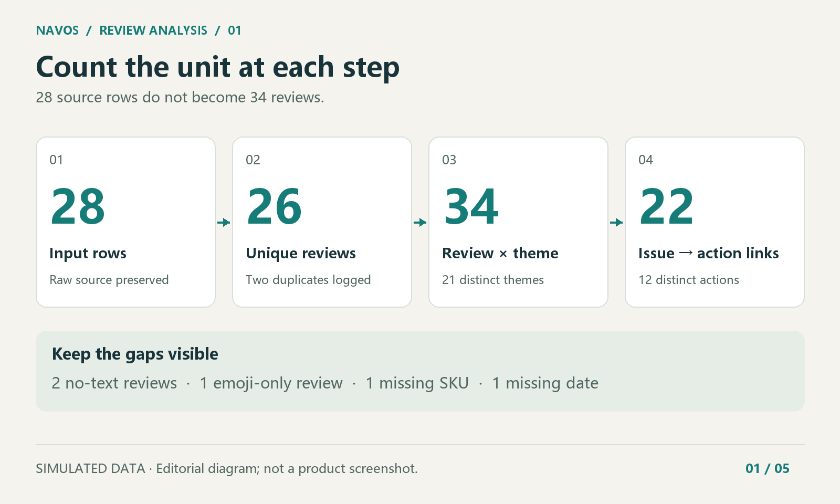Viewport: 840px width, 504px height.
Task: Click the 'Review × theme' label
Action: [x=500, y=253]
